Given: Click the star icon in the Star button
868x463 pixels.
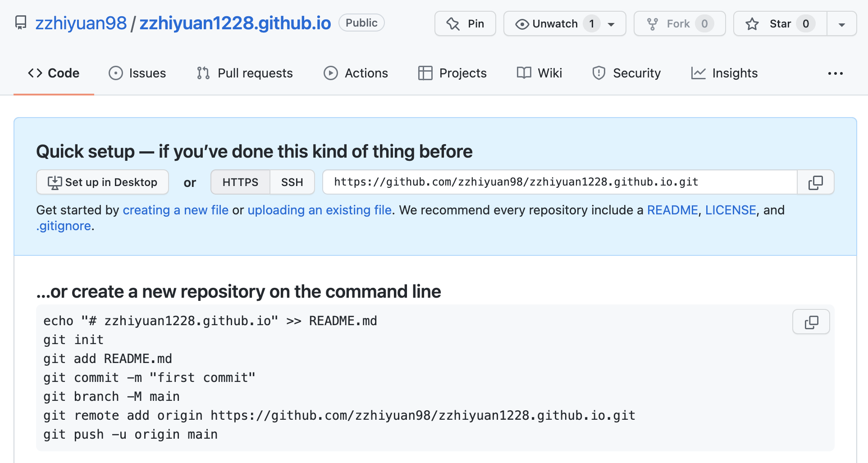Looking at the screenshot, I should point(752,24).
